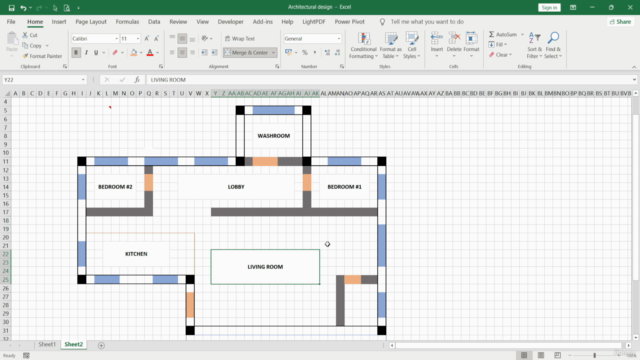
Task: Click Increase Decimal icon
Action: (327, 53)
